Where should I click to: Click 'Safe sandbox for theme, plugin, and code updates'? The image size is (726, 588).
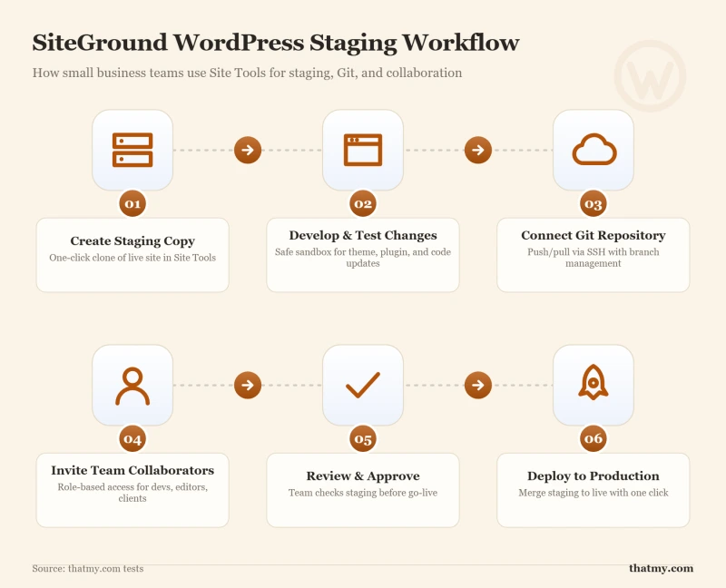tap(363, 258)
